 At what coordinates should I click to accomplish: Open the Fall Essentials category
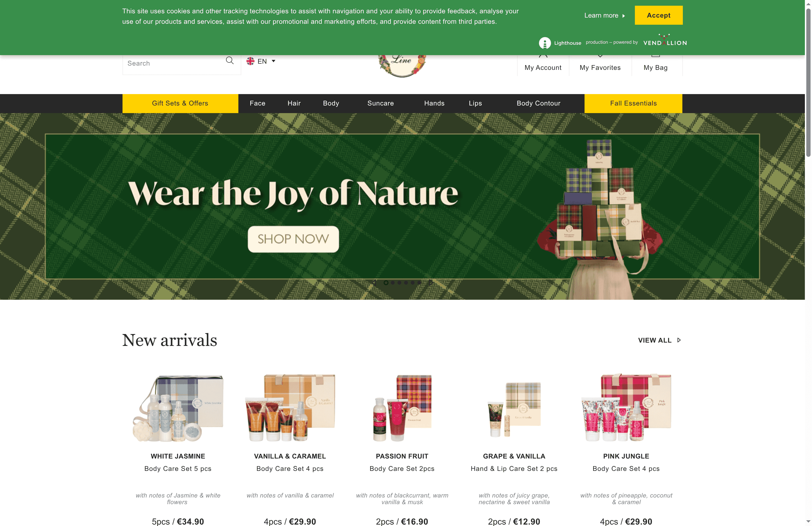point(633,103)
